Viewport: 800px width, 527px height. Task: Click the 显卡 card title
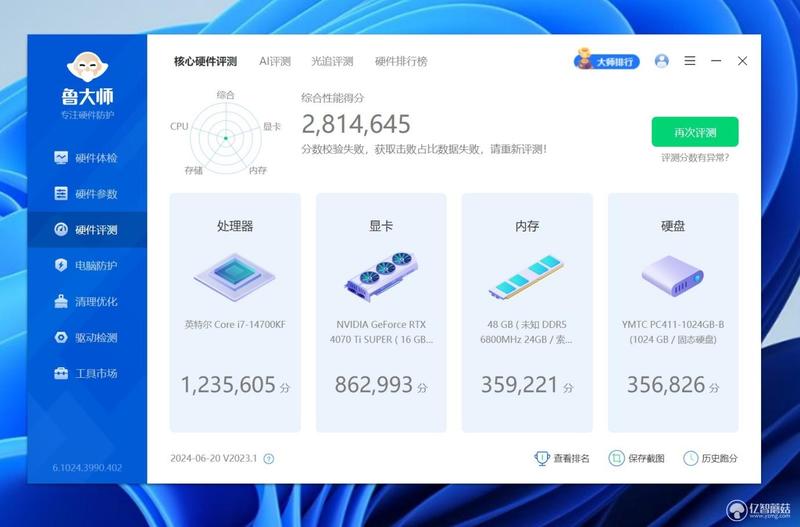tap(381, 226)
